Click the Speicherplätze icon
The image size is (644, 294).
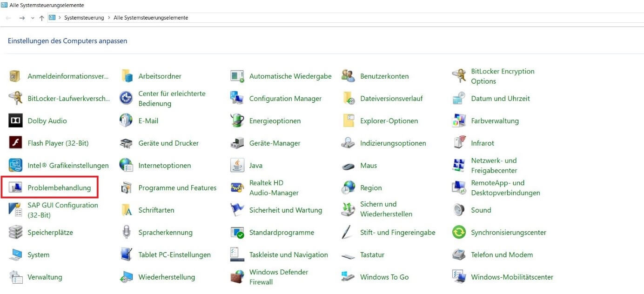click(x=15, y=232)
